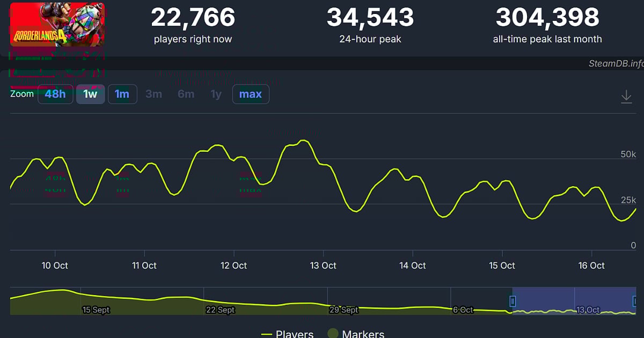Open the Borderlands 4 game thumbnail
Image resolution: width=644 pixels, height=338 pixels.
(57, 24)
